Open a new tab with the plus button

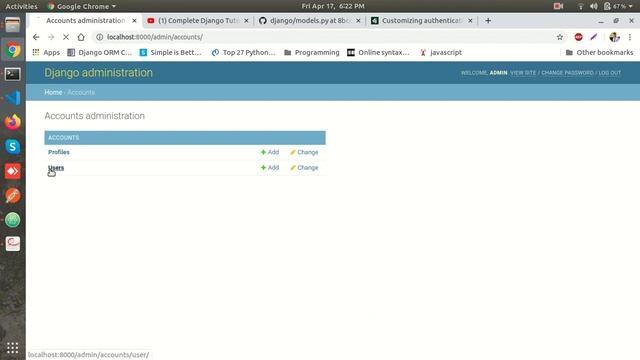click(x=488, y=20)
